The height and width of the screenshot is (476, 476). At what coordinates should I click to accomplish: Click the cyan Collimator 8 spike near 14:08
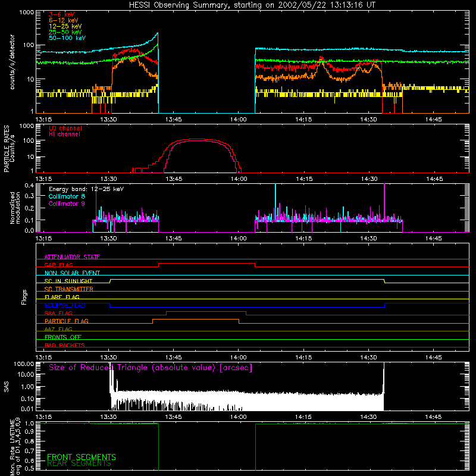tap(275, 201)
